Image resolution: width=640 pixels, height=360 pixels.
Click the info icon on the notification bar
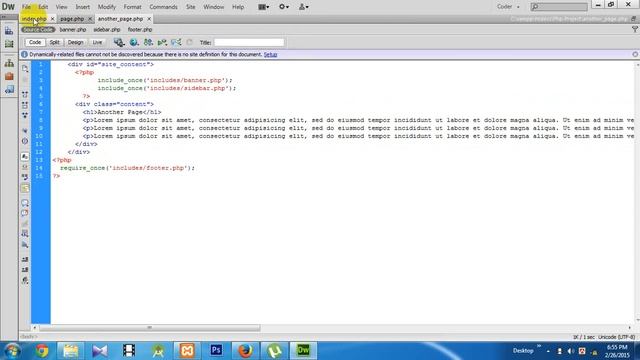pyautogui.click(x=24, y=54)
